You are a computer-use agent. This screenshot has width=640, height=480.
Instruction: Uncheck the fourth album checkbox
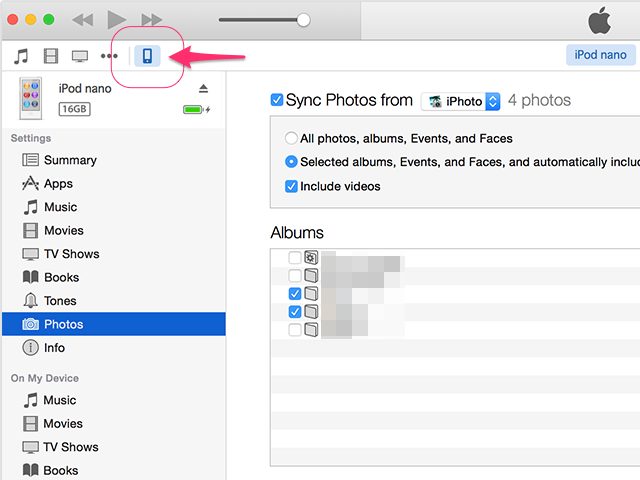pos(295,311)
